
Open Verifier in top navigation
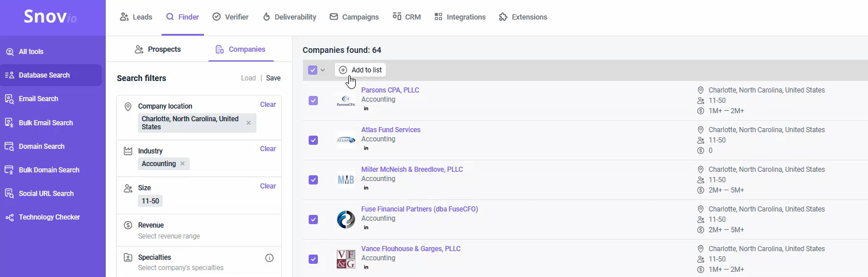click(231, 17)
